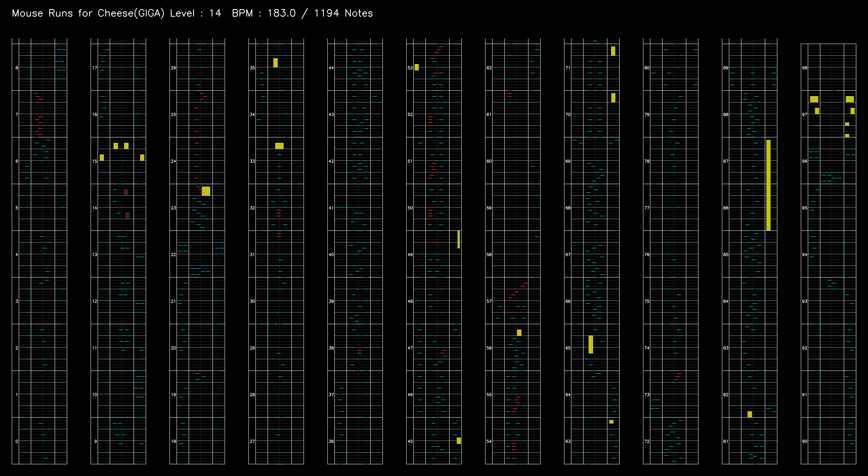Select the yellow note in measure 45

click(x=459, y=441)
